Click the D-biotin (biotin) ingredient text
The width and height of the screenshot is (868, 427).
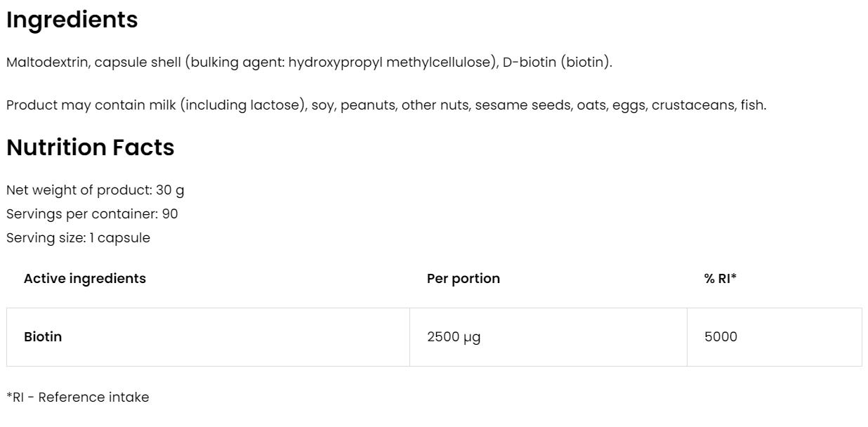(557, 63)
